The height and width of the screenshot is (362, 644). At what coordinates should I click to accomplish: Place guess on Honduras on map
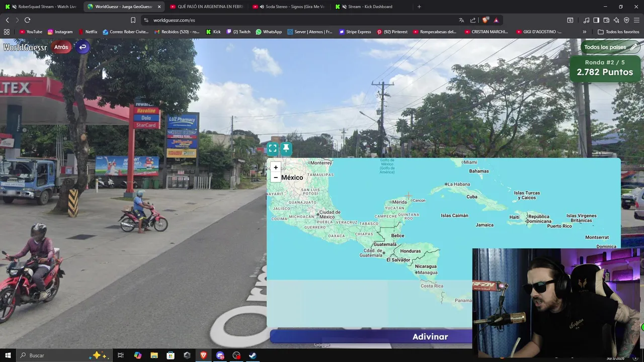point(411,251)
